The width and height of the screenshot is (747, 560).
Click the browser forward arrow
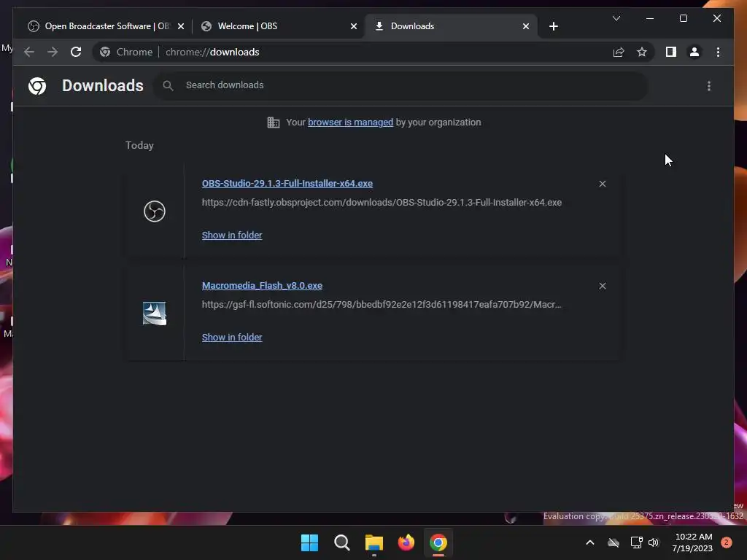click(x=53, y=52)
